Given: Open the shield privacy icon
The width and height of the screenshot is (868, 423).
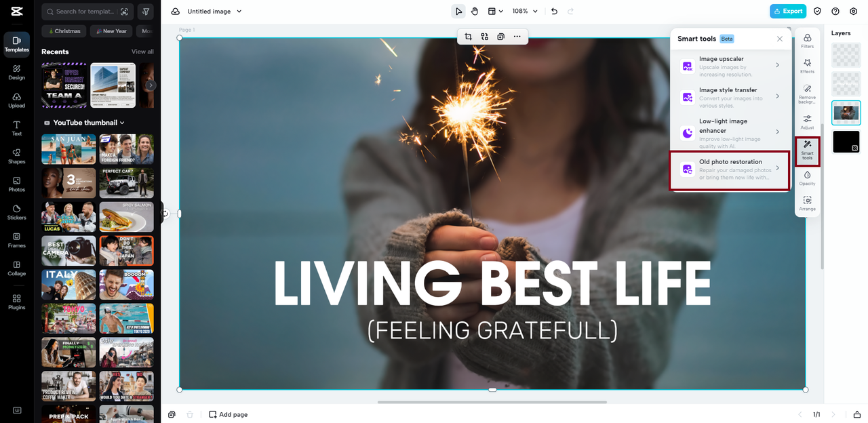Looking at the screenshot, I should (x=817, y=11).
